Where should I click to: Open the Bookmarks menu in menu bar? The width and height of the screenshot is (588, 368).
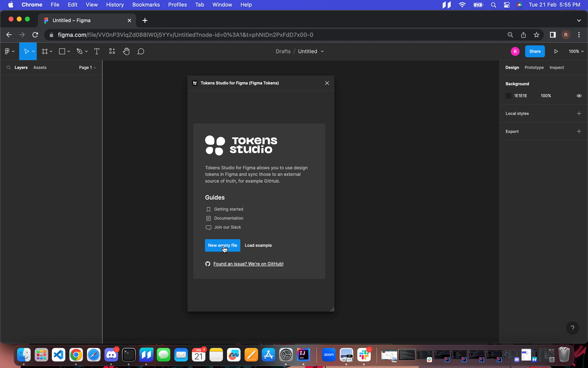pos(146,5)
